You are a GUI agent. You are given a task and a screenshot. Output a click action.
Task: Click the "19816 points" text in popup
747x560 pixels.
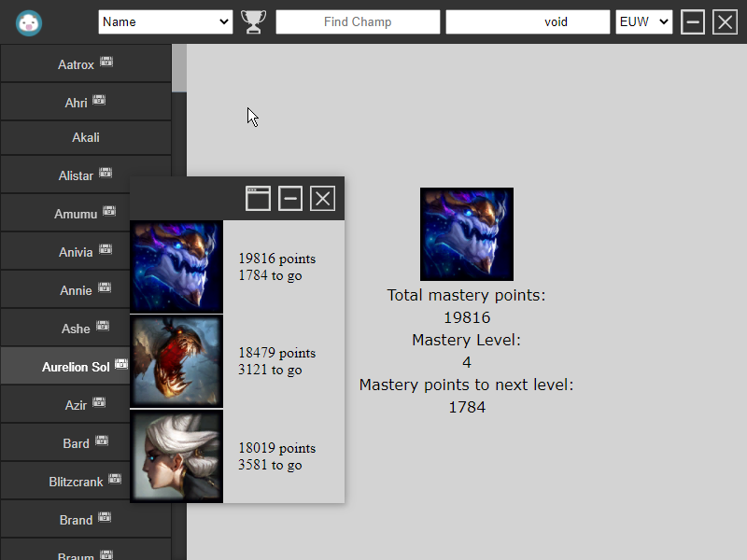click(x=276, y=259)
